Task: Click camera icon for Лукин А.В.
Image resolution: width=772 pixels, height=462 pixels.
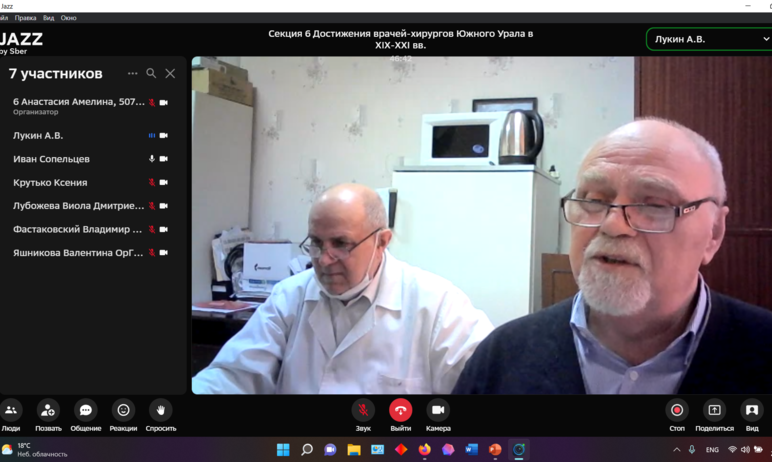Action: [x=163, y=135]
